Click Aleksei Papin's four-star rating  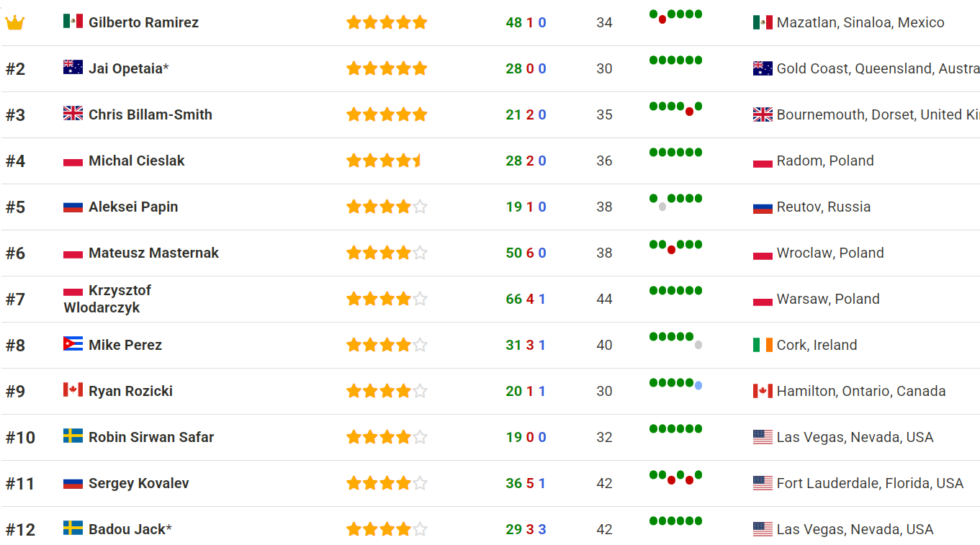pos(387,207)
